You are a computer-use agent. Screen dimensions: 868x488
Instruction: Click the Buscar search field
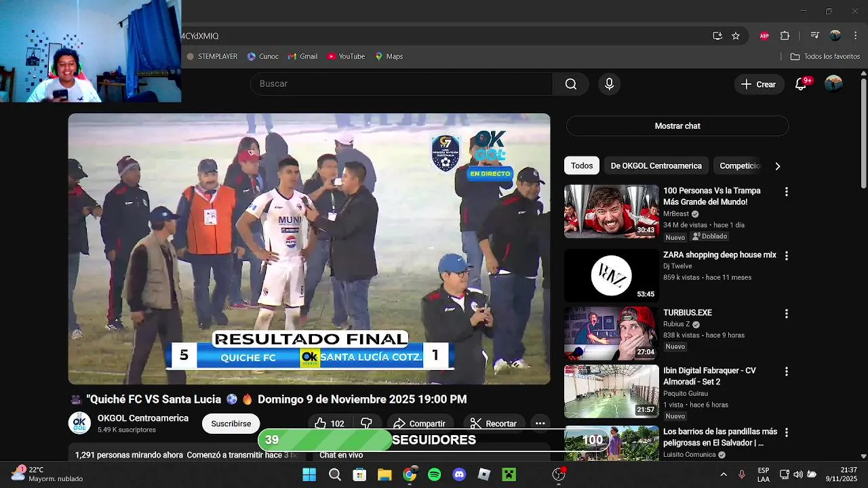click(x=401, y=84)
